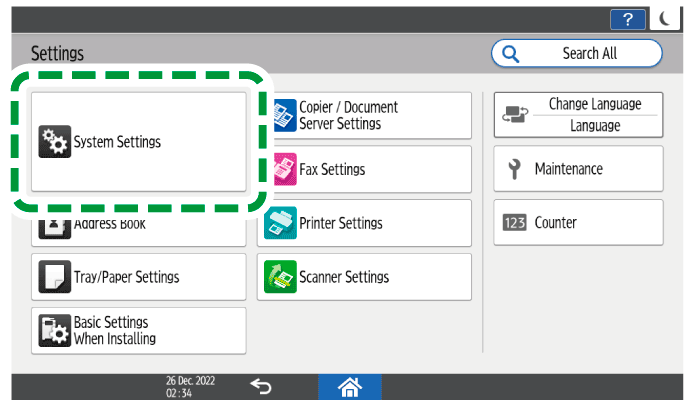The image size is (687, 404).
Task: Tap the System Settings gear icon
Action: (x=54, y=143)
